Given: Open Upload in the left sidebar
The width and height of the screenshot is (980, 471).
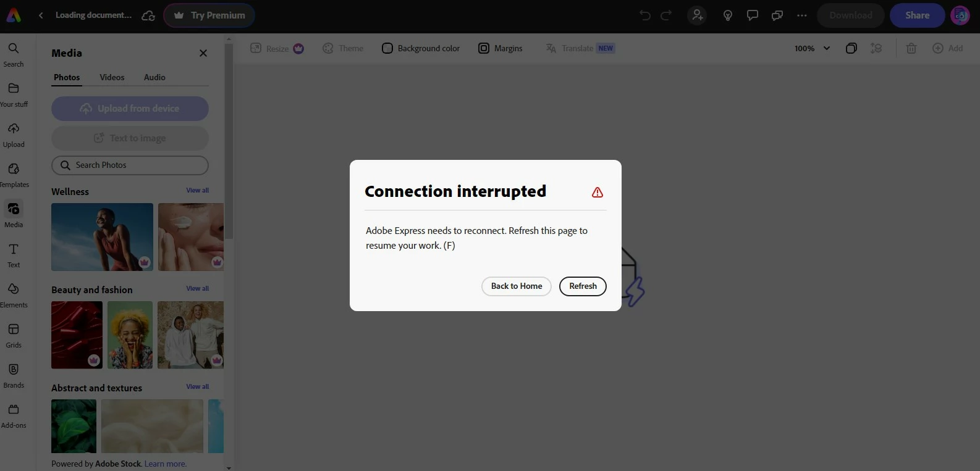Looking at the screenshot, I should click(x=14, y=135).
